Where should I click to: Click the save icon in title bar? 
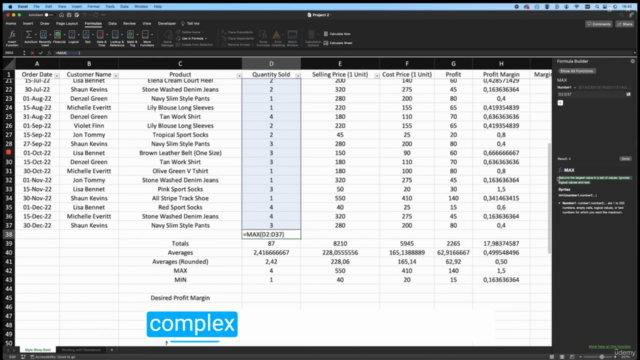click(69, 15)
